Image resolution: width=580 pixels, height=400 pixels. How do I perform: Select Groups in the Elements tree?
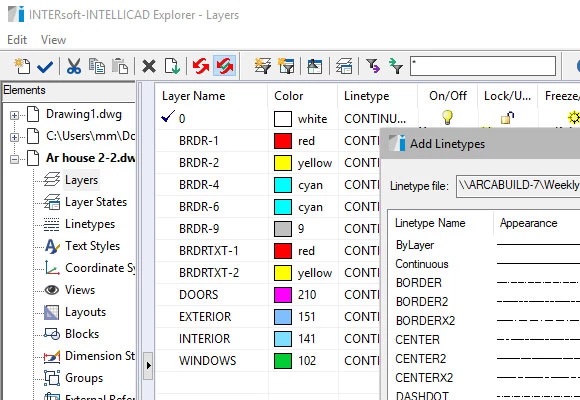click(x=84, y=378)
